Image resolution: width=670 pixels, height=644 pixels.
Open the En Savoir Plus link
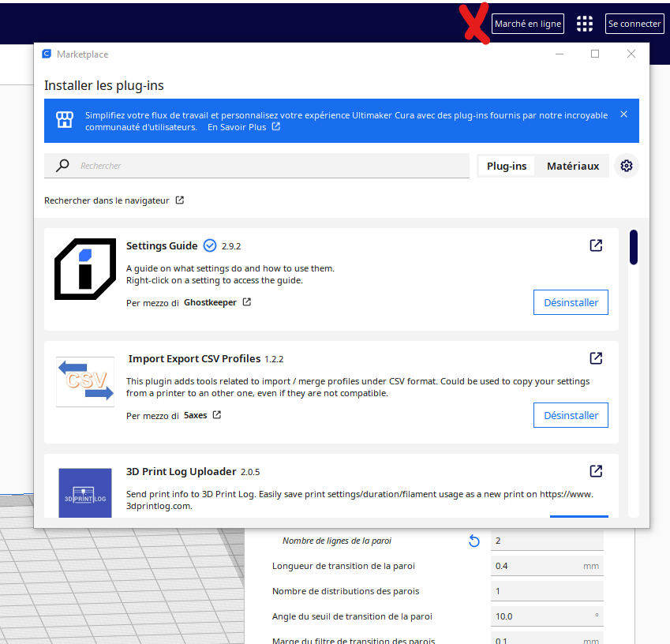coord(237,127)
